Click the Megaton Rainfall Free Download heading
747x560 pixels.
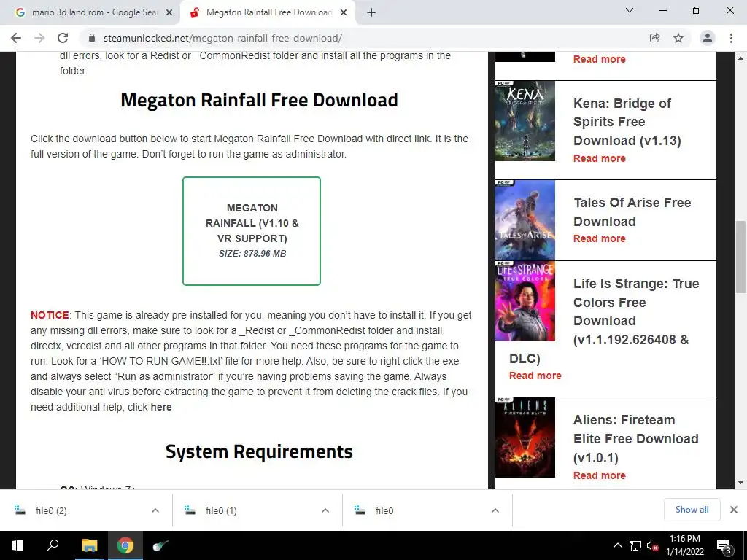[x=259, y=100]
